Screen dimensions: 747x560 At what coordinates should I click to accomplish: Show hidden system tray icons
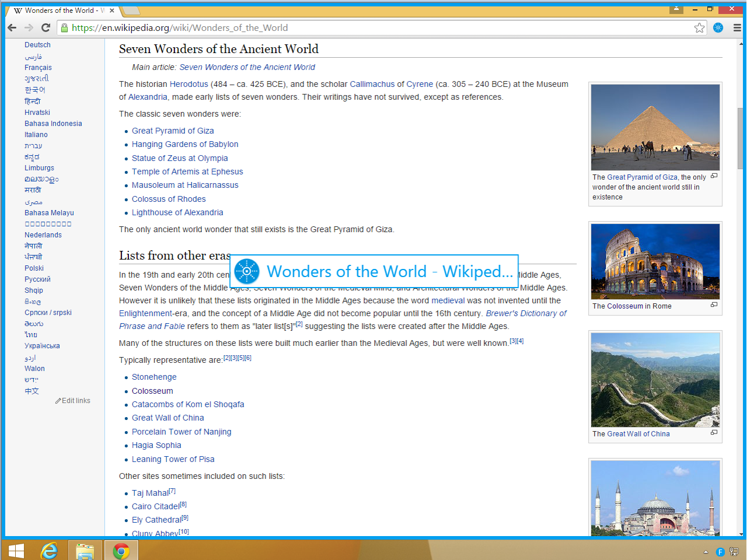click(706, 552)
